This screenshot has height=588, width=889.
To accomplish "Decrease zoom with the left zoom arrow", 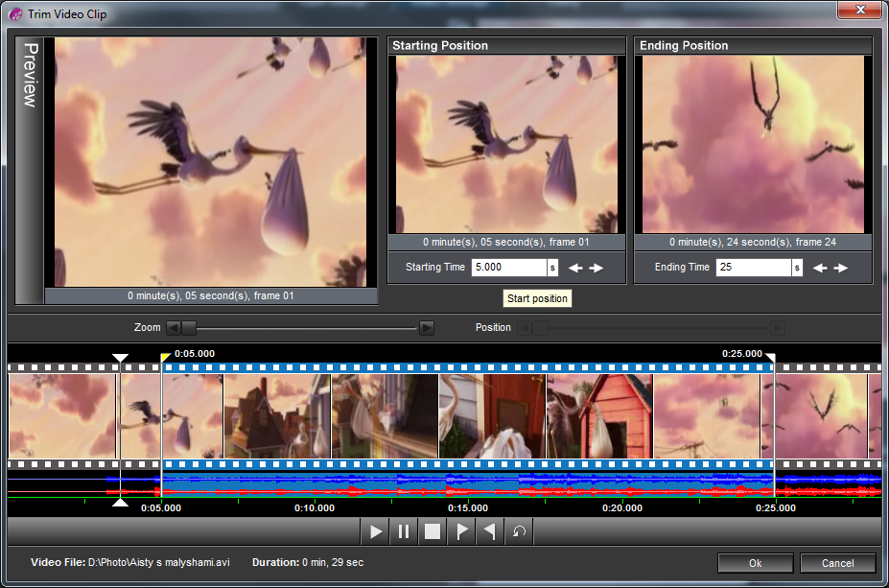I will click(x=174, y=328).
